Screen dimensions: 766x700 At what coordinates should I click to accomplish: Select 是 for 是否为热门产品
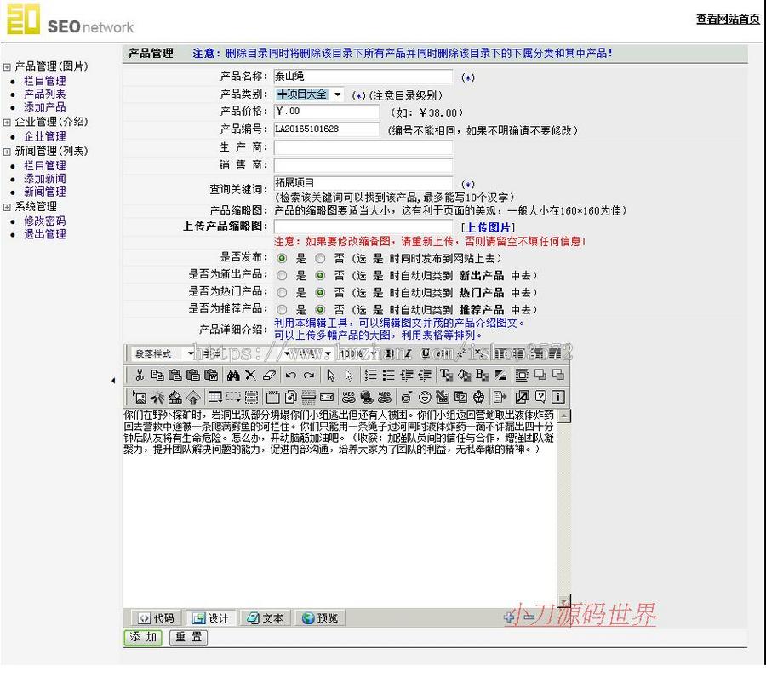(282, 292)
